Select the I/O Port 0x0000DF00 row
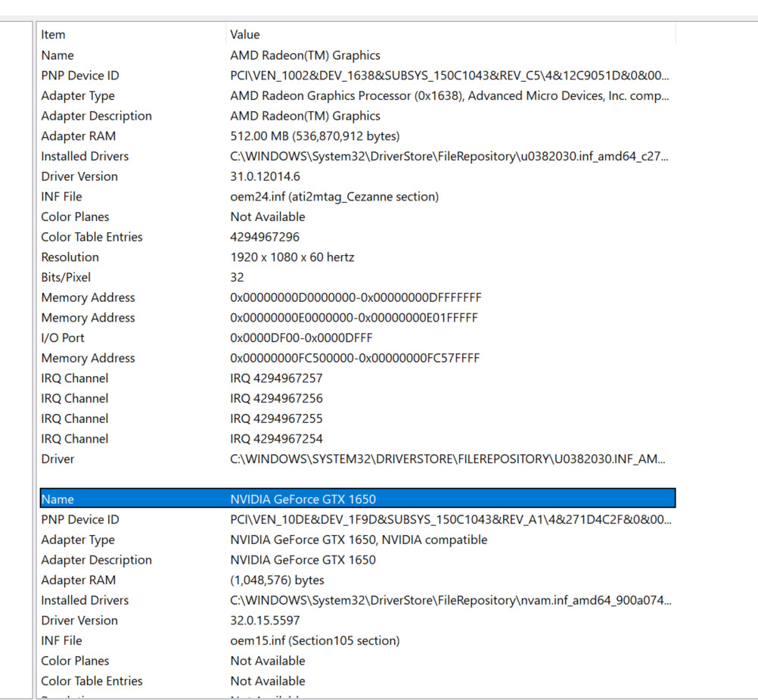 click(358, 338)
